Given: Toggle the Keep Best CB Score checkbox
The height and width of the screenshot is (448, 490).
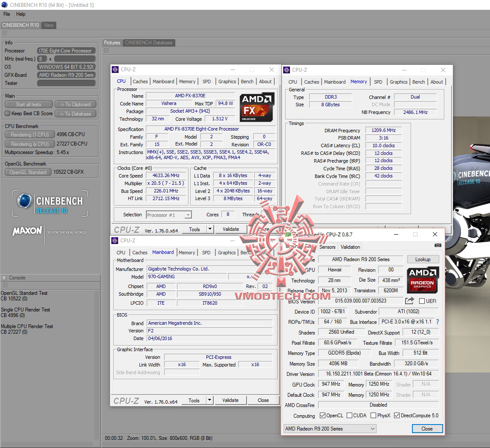Looking at the screenshot, I should click(8, 113).
